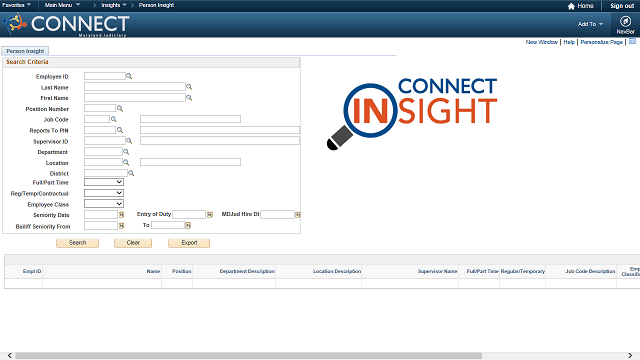This screenshot has width=640, height=360.
Task: Focus the Department input field
Action: click(103, 151)
